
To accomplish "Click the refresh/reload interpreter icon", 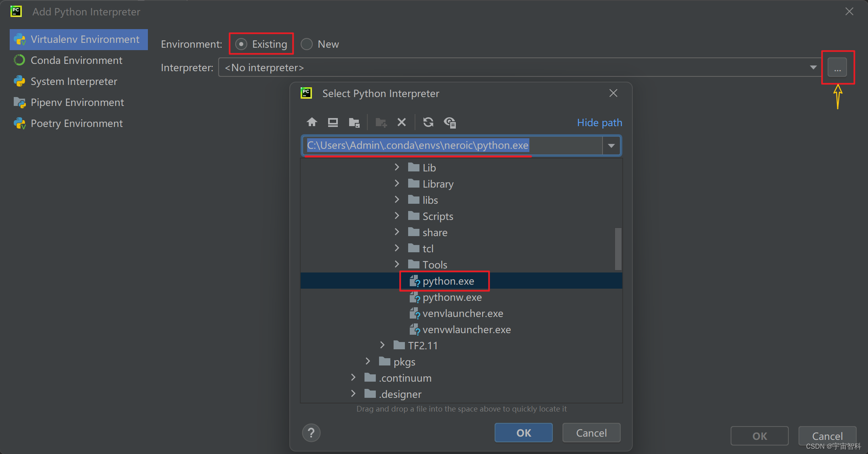I will pyautogui.click(x=430, y=122).
